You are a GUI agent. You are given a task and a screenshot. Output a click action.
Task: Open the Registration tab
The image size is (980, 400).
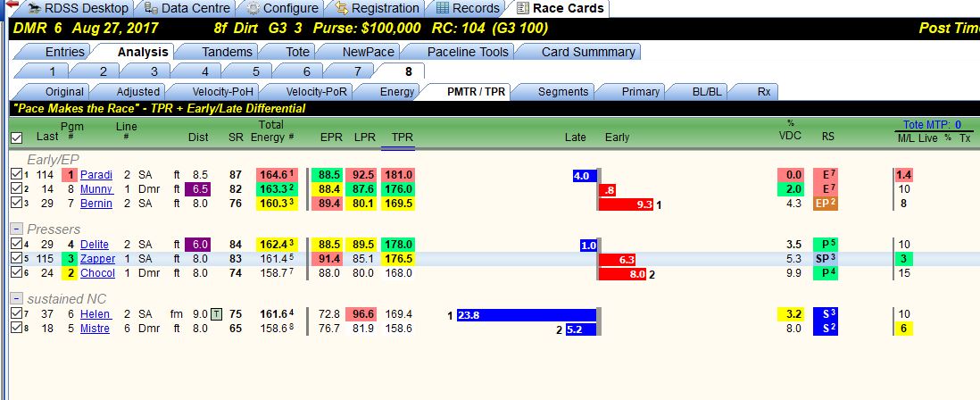377,8
